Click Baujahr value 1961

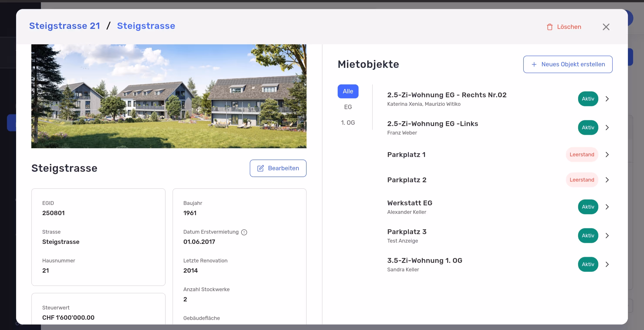[x=190, y=213]
